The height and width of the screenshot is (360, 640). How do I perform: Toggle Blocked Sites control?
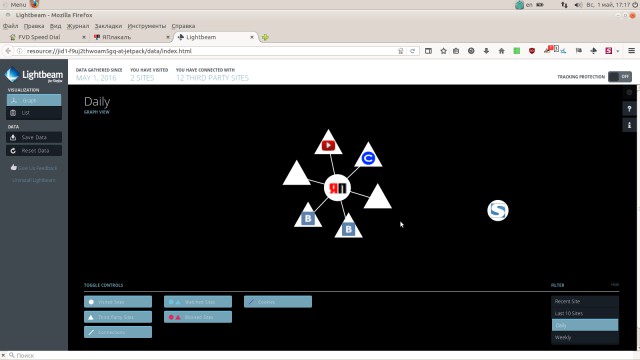coord(198,317)
